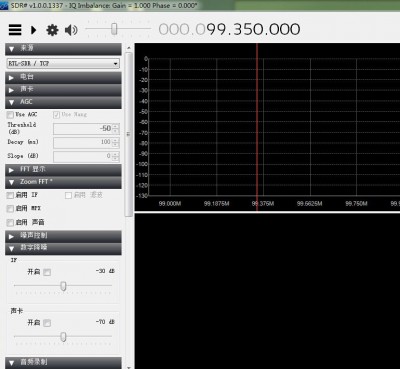The image size is (400, 369).
Task: Expand the 电台 radio panel
Action: pyautogui.click(x=63, y=77)
